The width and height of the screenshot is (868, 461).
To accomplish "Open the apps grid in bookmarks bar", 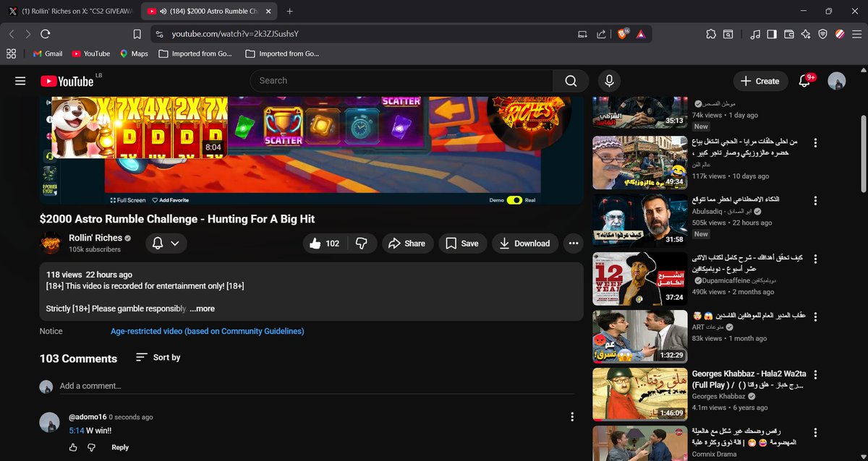I will [x=11, y=53].
